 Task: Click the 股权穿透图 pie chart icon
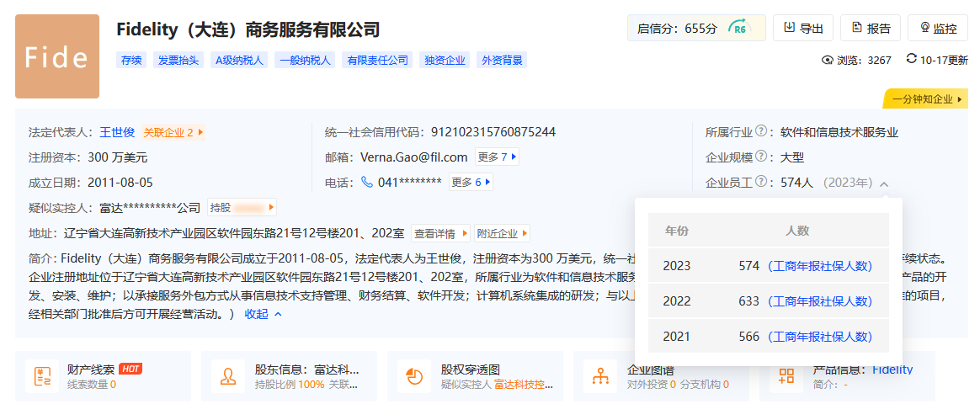point(414,376)
